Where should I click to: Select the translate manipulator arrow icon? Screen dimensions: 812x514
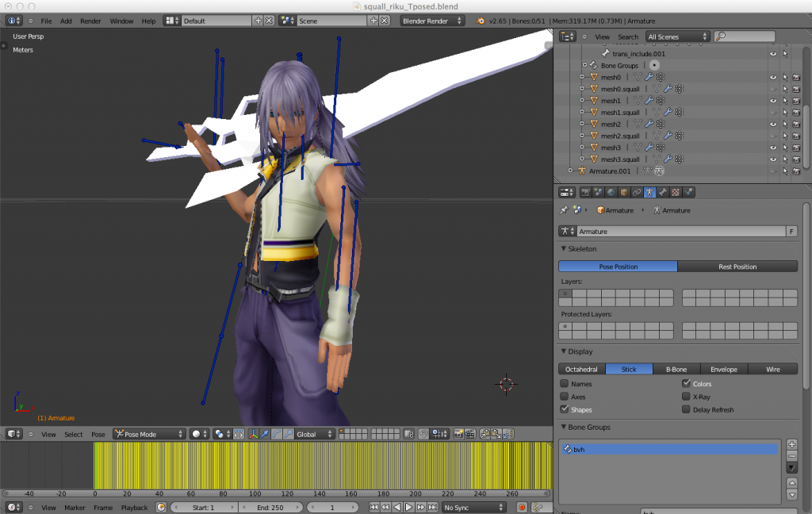[265, 434]
